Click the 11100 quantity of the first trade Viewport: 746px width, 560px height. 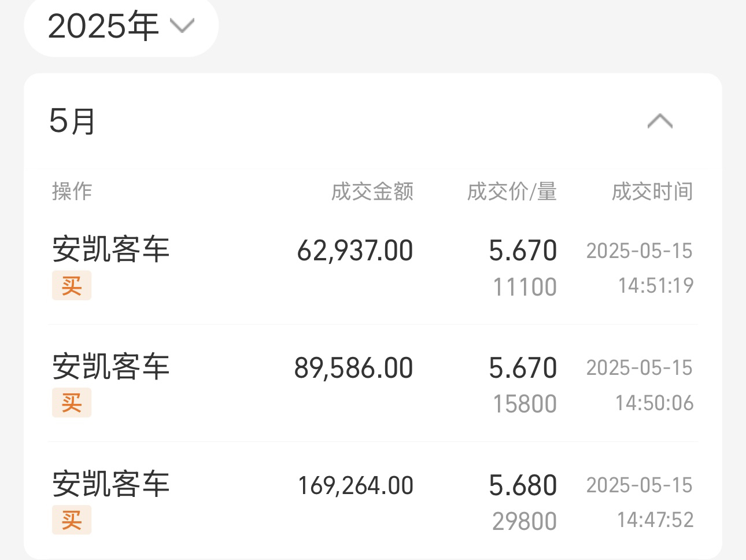pyautogui.click(x=525, y=287)
